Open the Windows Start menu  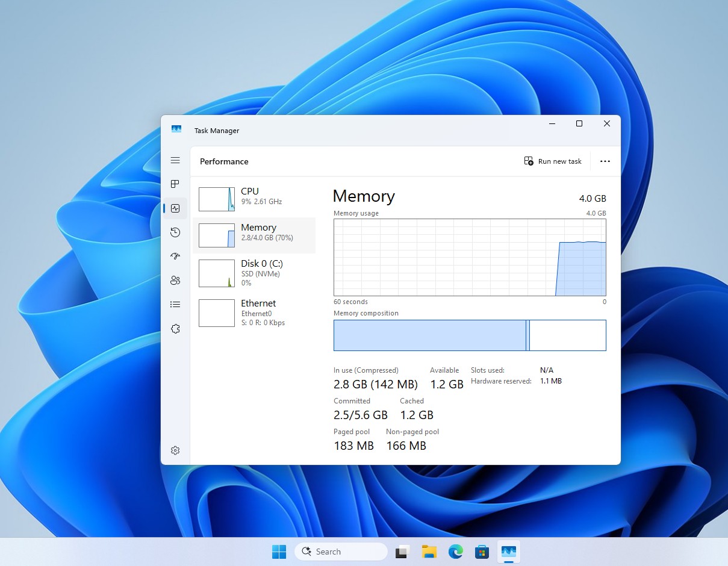click(279, 552)
